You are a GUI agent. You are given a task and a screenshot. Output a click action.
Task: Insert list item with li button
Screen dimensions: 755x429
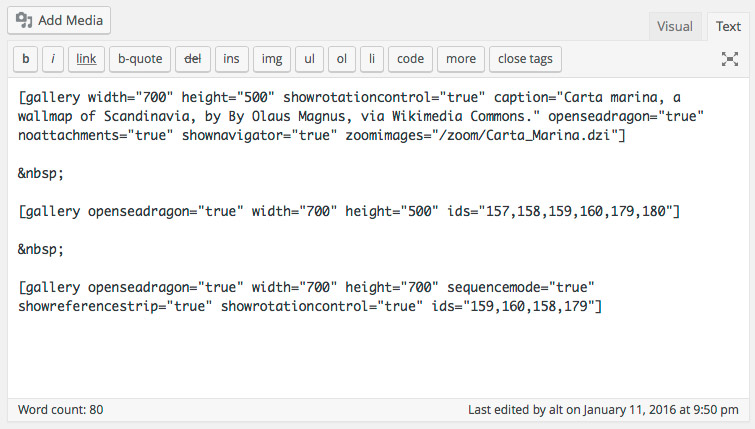tap(372, 59)
